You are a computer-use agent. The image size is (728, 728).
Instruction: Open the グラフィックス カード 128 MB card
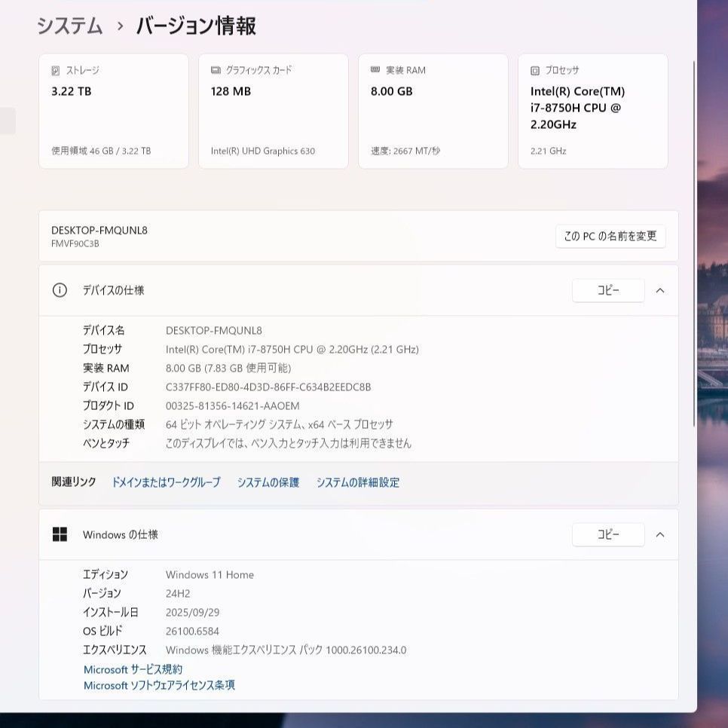coord(274,111)
